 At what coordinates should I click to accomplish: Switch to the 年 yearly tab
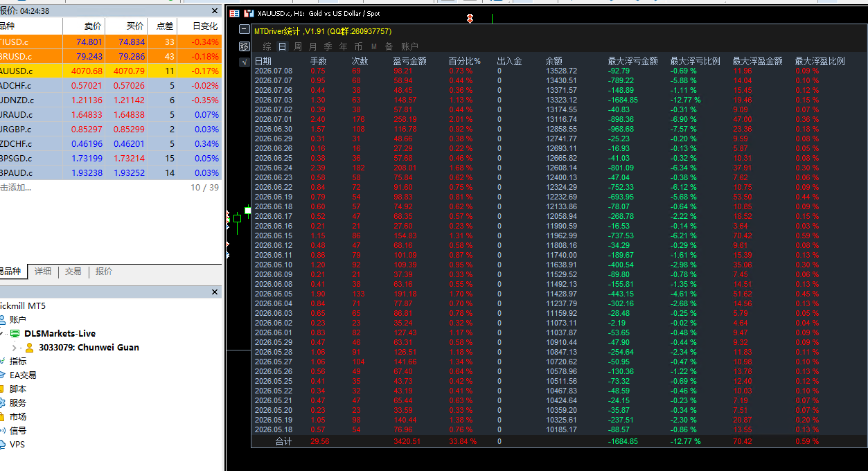(x=343, y=46)
